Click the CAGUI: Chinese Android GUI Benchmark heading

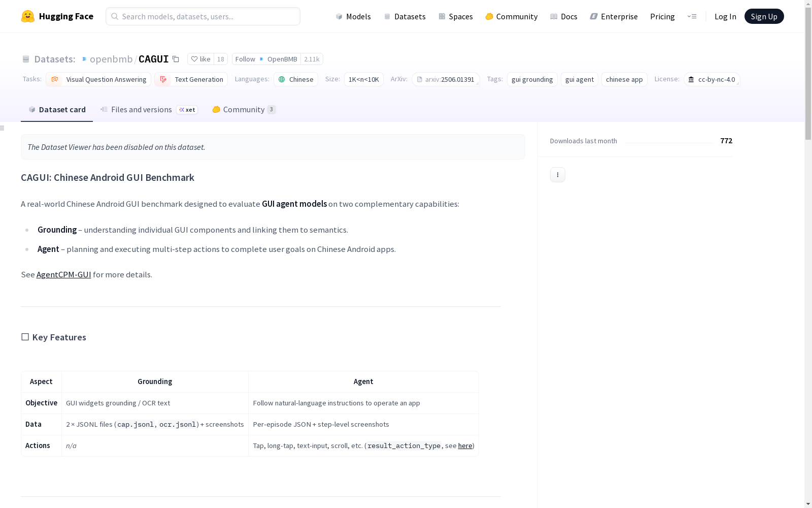pyautogui.click(x=108, y=177)
